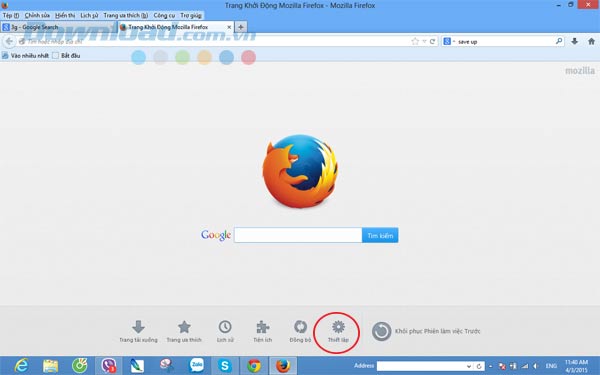Image resolution: width=600 pixels, height=375 pixels.
Task: Click the taskbar Address input field
Action: click(421, 366)
